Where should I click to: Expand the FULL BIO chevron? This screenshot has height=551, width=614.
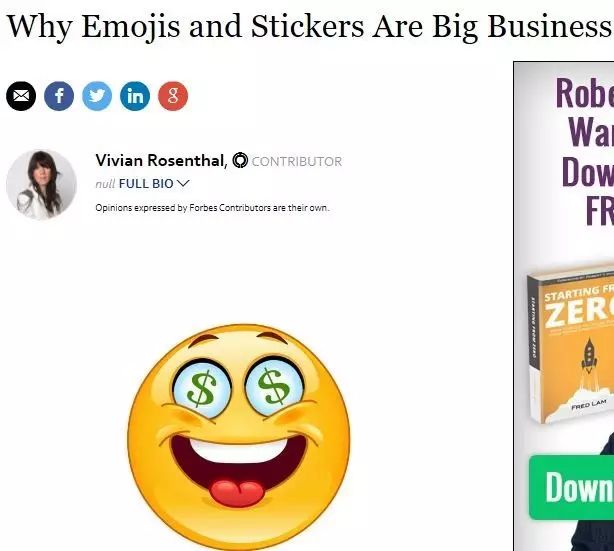tap(183, 183)
